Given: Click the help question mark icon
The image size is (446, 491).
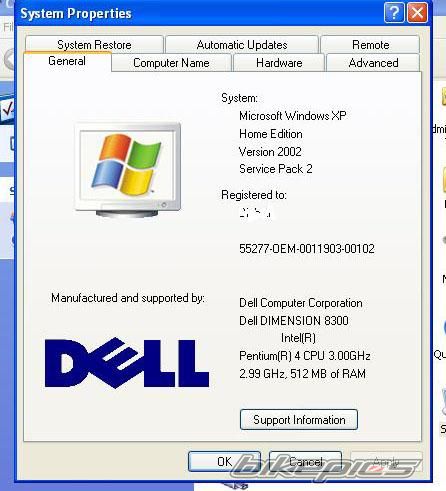Looking at the screenshot, I should point(394,13).
